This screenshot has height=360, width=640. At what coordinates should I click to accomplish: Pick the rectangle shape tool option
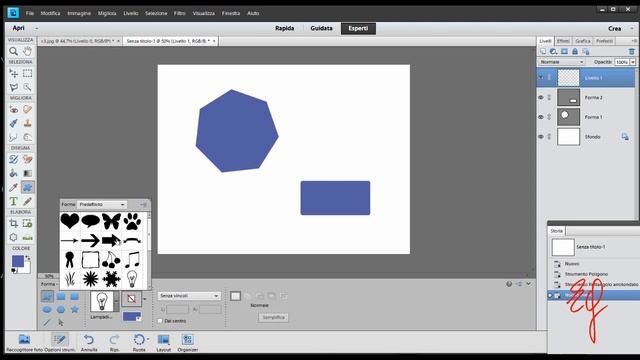(x=61, y=296)
